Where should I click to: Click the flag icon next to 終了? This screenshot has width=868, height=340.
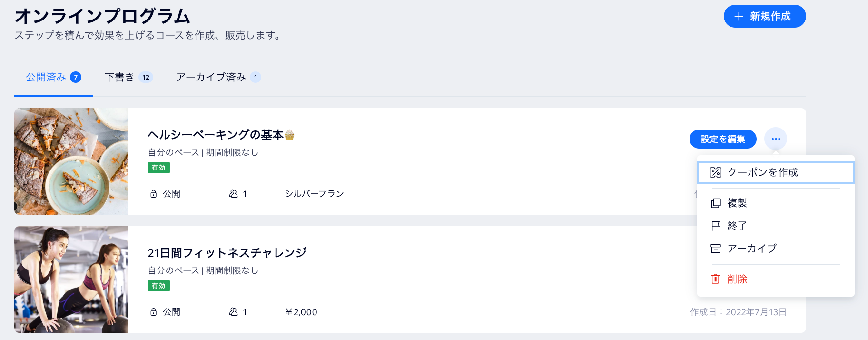click(715, 225)
